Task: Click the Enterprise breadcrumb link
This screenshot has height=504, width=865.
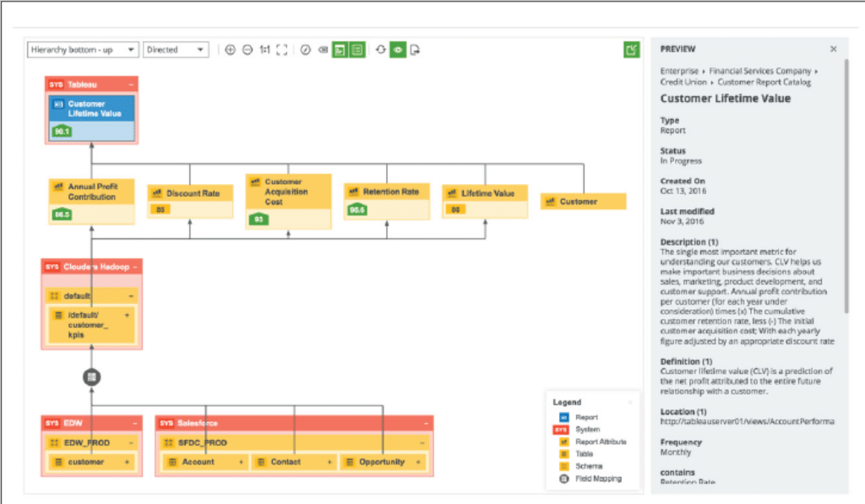Action: (679, 71)
